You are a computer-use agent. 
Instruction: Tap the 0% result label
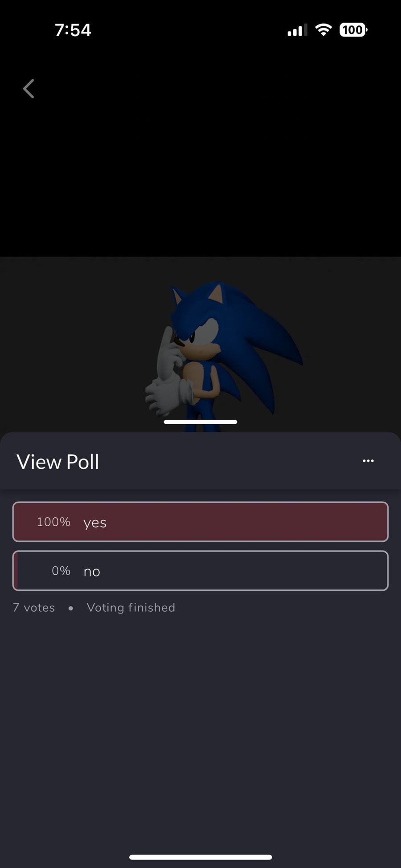61,571
